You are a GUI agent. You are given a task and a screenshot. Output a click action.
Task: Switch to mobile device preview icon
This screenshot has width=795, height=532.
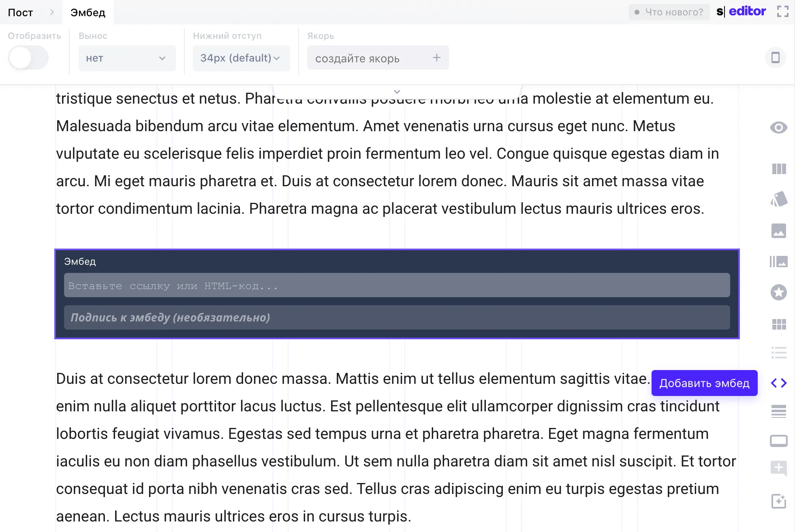point(775,58)
